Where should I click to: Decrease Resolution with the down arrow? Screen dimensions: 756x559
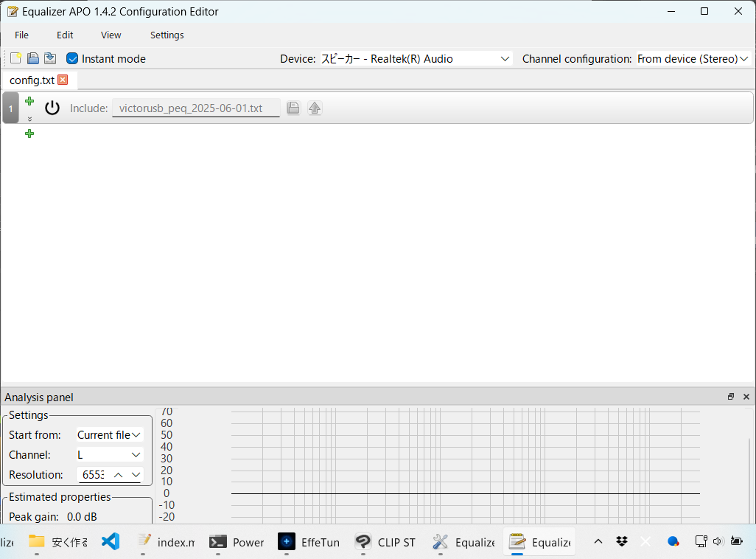coord(136,475)
